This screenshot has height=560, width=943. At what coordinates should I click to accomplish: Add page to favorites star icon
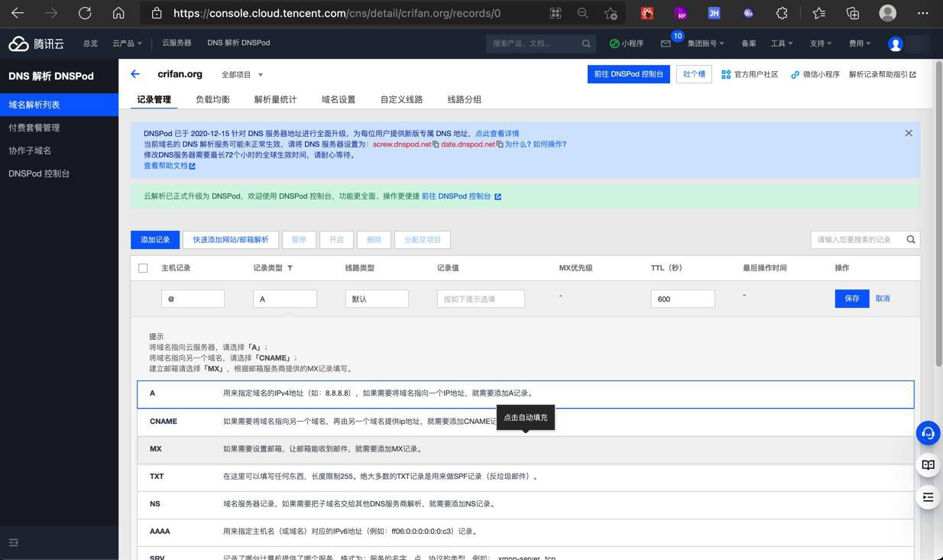click(x=611, y=13)
